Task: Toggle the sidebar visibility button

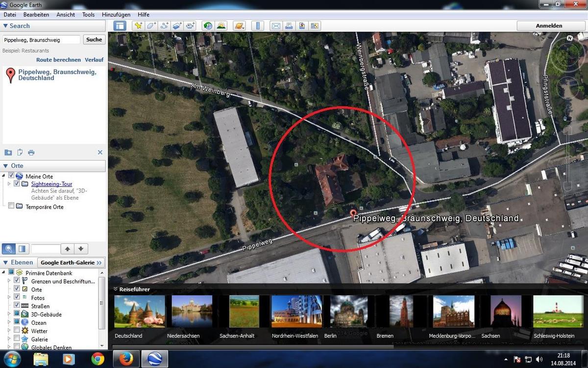Action: pyautogui.click(x=120, y=26)
